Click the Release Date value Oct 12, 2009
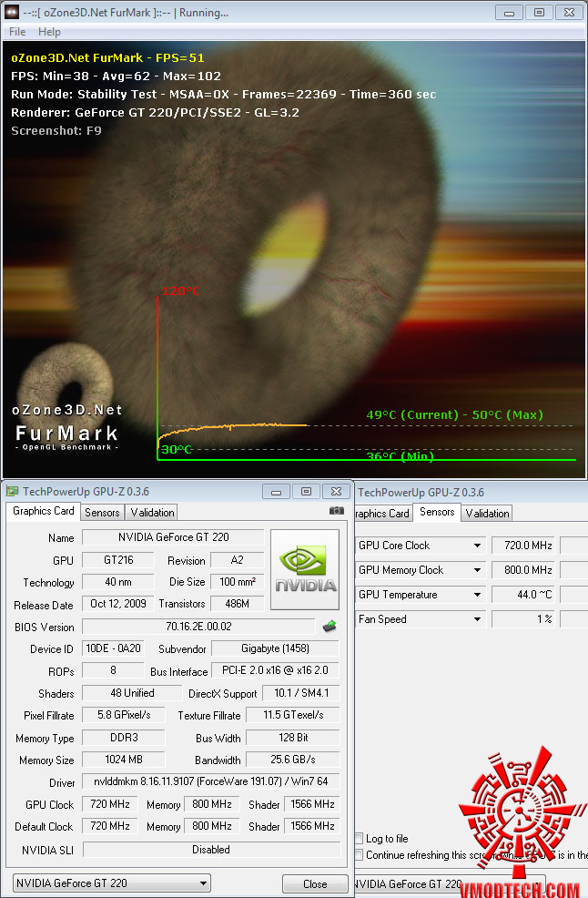588x898 pixels. 118,604
